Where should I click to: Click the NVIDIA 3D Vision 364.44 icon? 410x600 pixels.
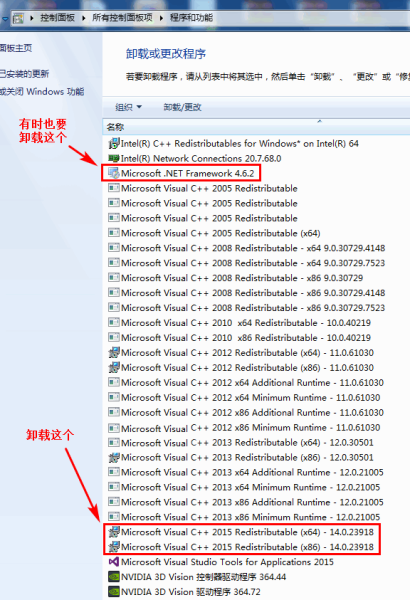point(114,577)
